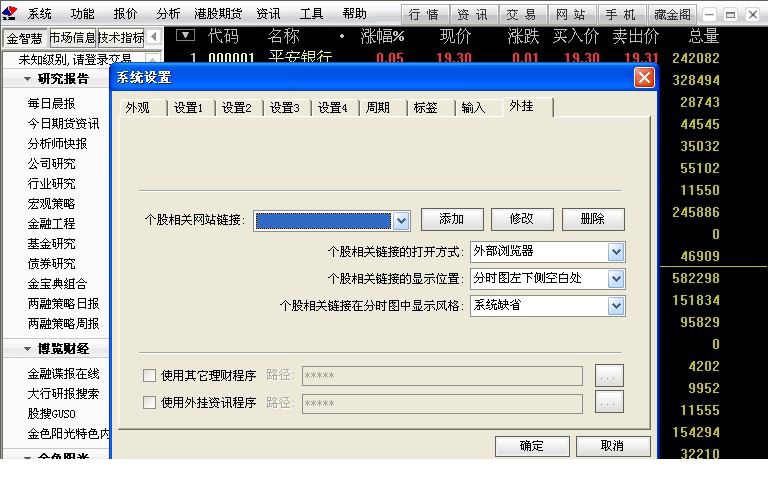
Task: Click the 路径 field for 其它理财程序
Action: tap(442, 376)
